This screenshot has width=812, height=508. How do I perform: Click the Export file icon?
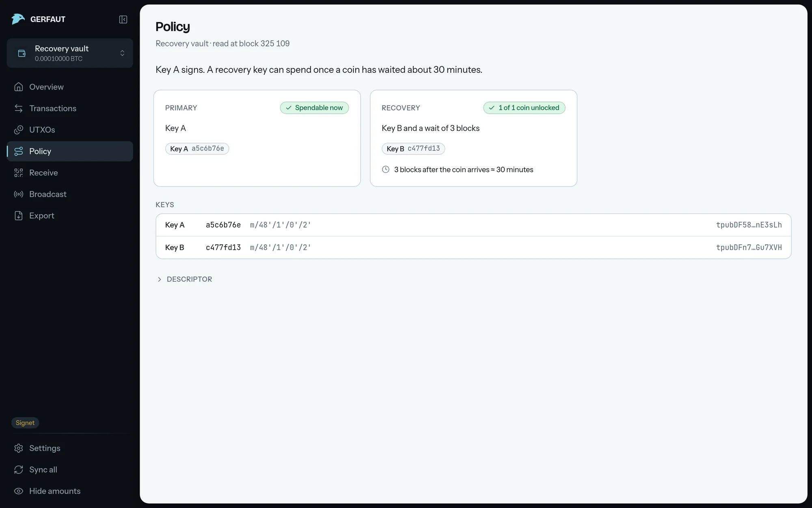tap(19, 216)
